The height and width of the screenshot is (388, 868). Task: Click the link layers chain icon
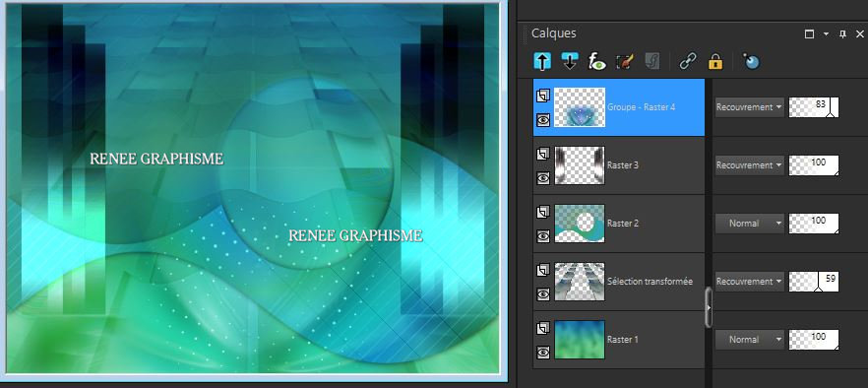(688, 61)
